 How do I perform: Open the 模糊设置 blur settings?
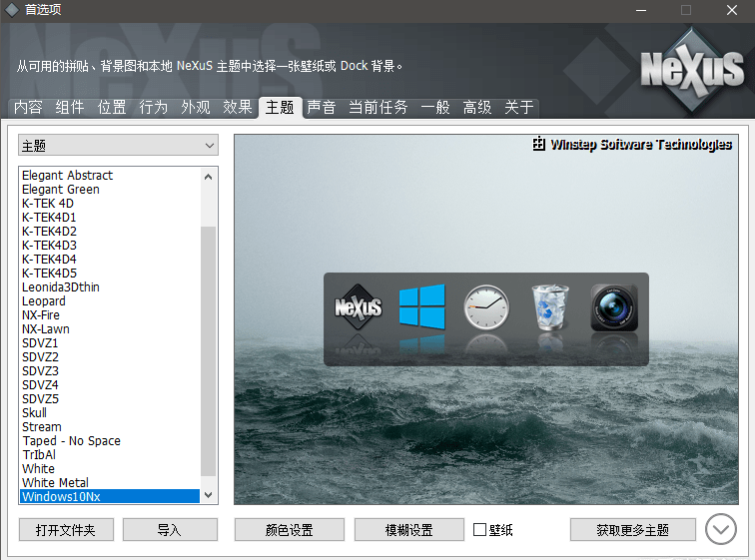[x=408, y=530]
